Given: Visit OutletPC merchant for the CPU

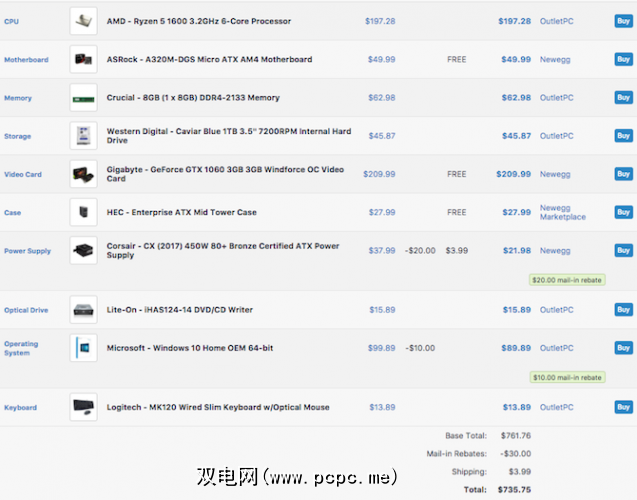Looking at the screenshot, I should (x=557, y=21).
